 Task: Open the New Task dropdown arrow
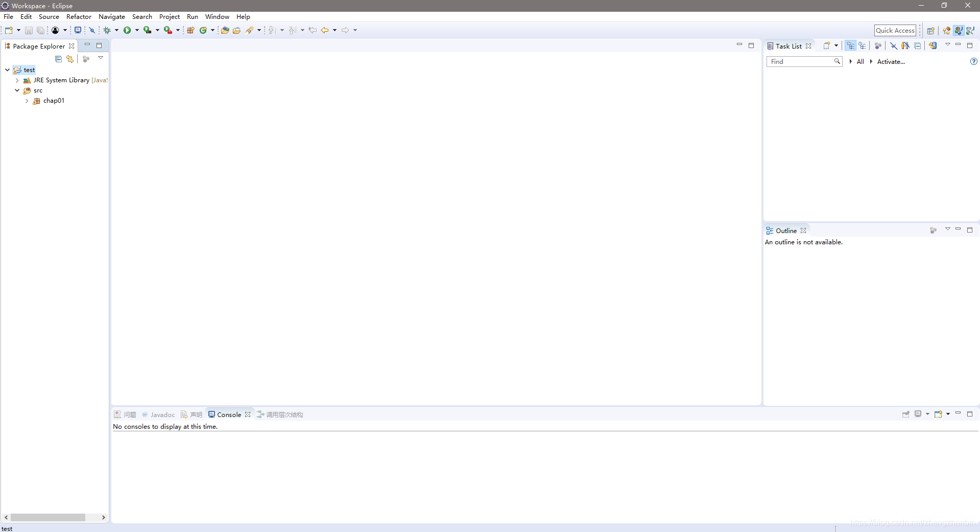(x=836, y=45)
